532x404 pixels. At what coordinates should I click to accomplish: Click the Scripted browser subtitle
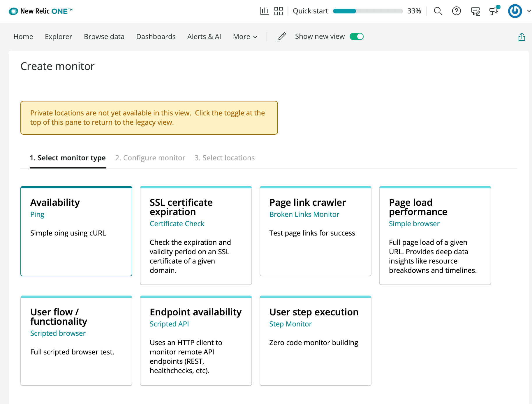pos(58,333)
